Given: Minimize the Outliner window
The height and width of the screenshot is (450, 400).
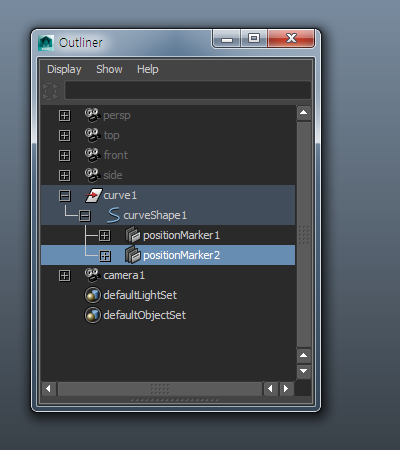Looking at the screenshot, I should pyautogui.click(x=227, y=38).
